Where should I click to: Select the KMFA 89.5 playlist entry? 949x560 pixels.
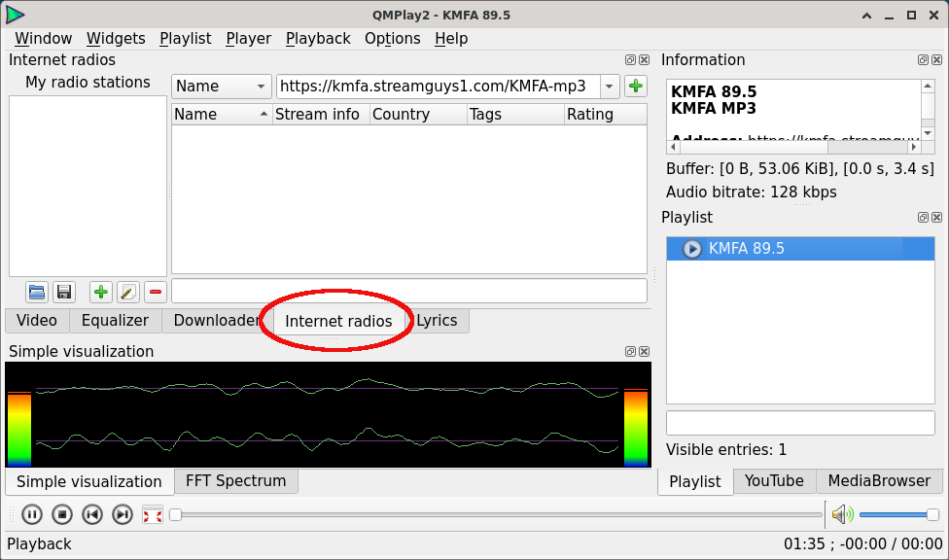800,249
